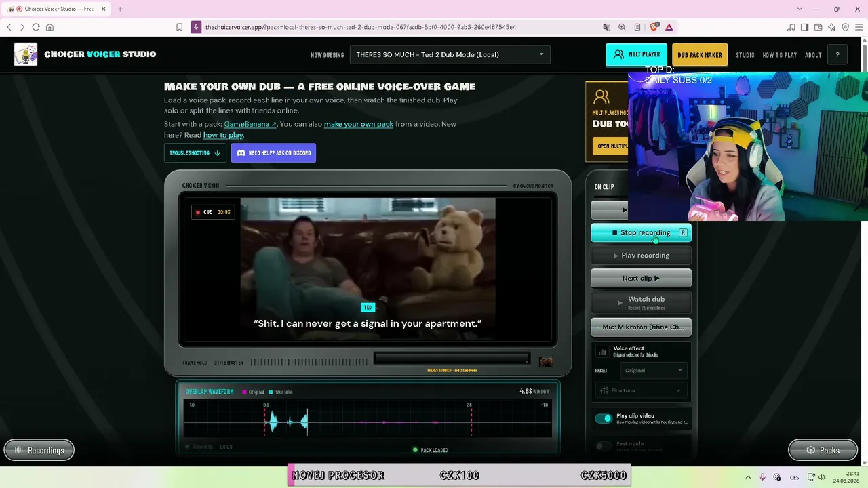Open the Leo AI sparkle icon

[x=832, y=27]
